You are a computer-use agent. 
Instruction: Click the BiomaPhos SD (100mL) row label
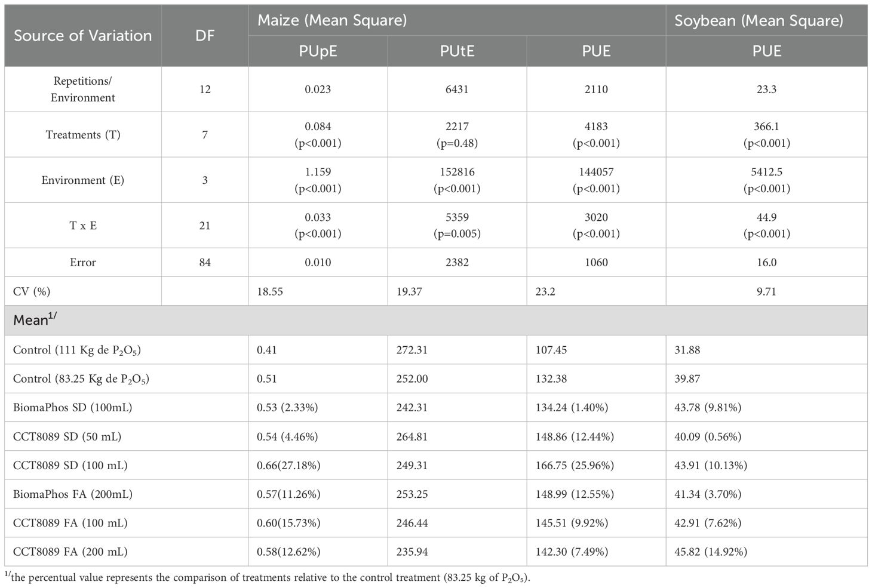[72, 408]
